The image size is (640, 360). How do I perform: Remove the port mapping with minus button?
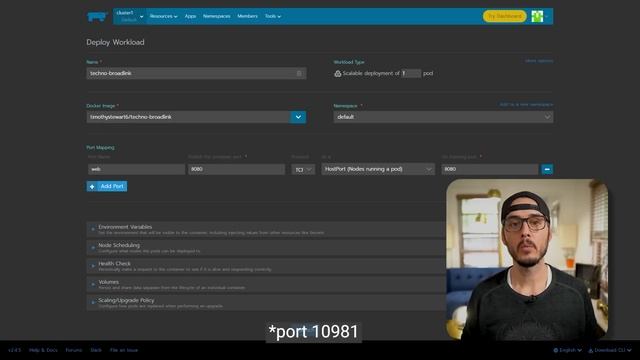coord(547,169)
